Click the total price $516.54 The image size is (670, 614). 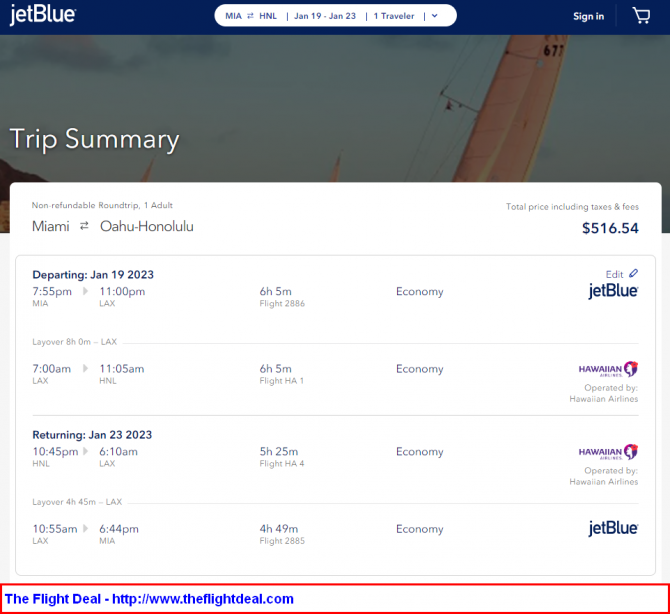tap(610, 228)
